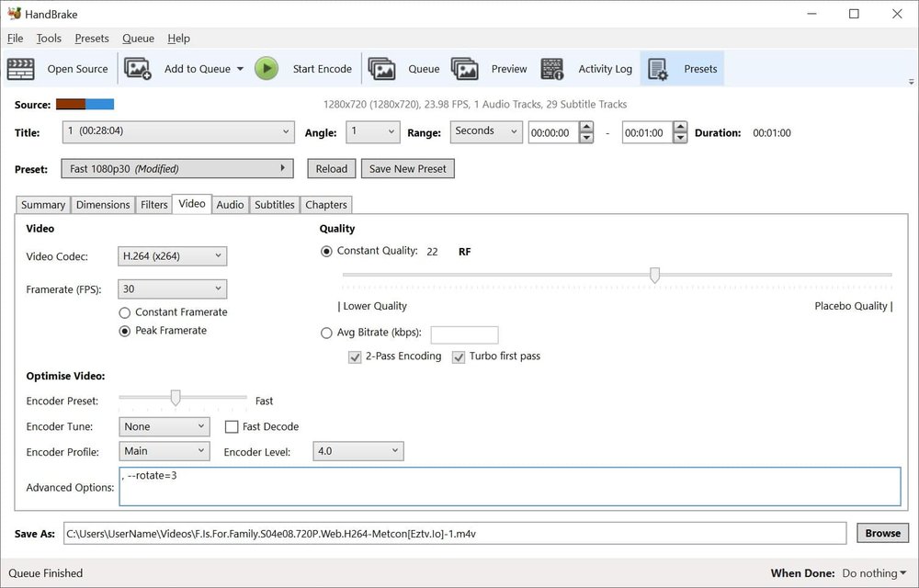Select the Constant Framerate option
This screenshot has height=588, width=919.
pos(124,311)
